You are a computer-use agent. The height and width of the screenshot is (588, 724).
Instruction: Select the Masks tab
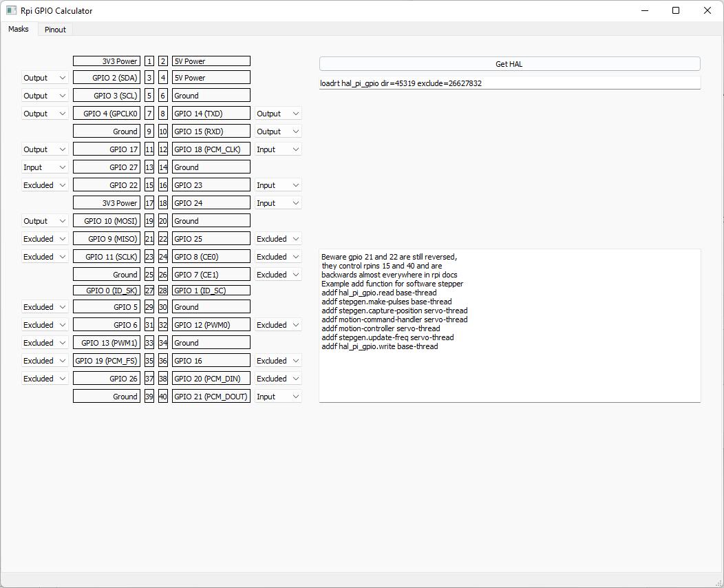19,29
